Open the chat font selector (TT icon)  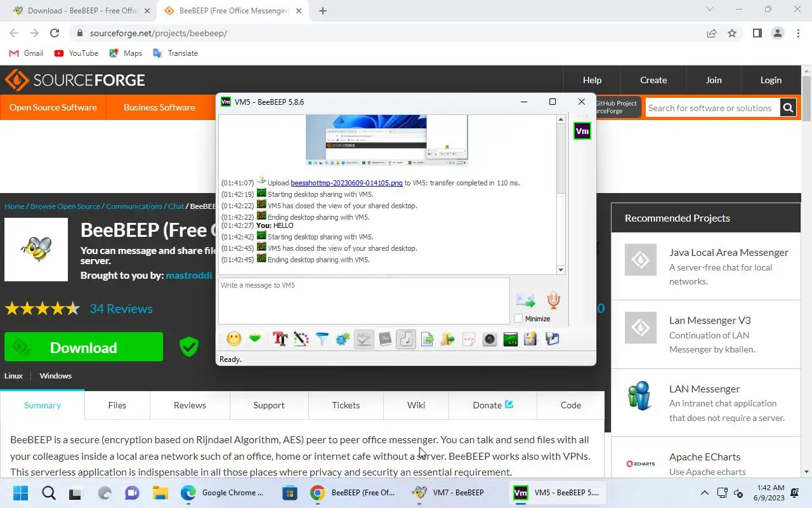tap(280, 339)
